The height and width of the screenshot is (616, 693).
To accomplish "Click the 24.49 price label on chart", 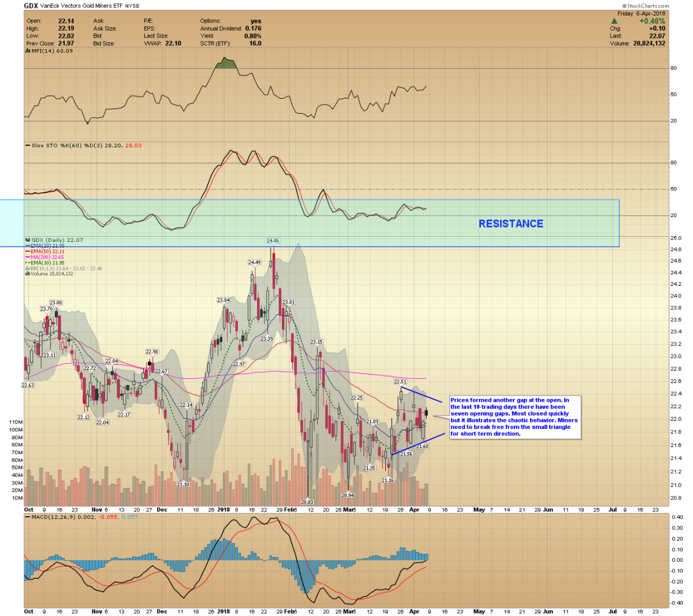I will click(x=254, y=262).
